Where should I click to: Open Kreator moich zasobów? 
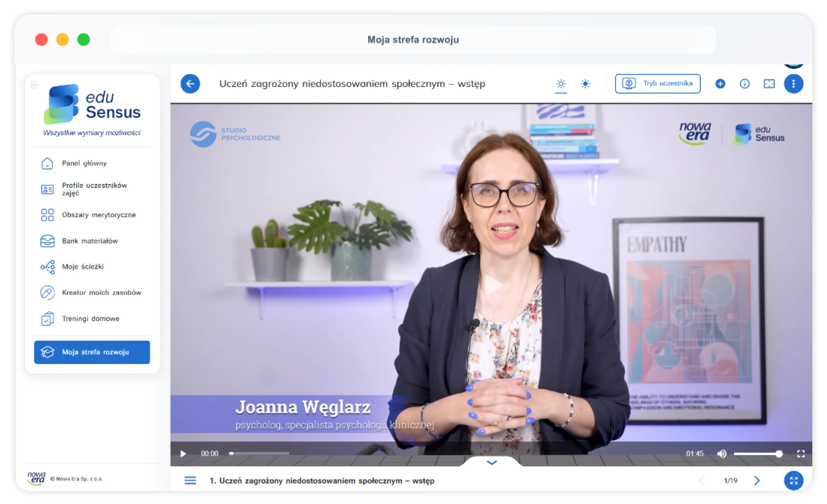[92, 293]
